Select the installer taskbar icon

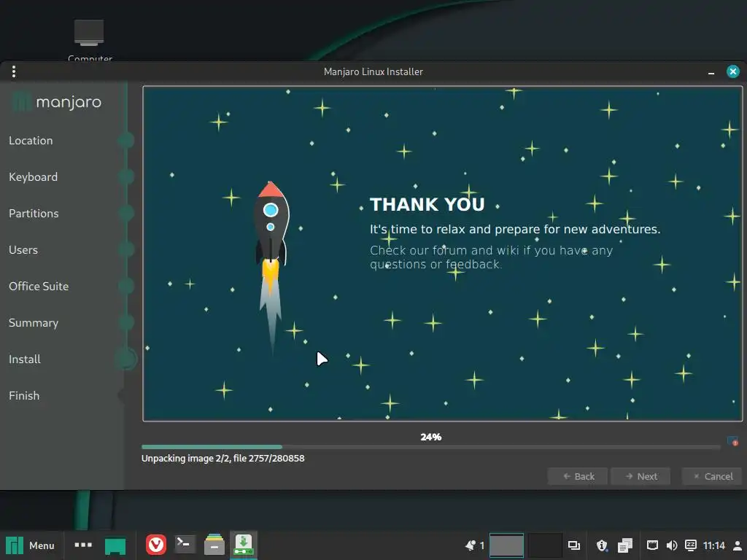pos(244,545)
